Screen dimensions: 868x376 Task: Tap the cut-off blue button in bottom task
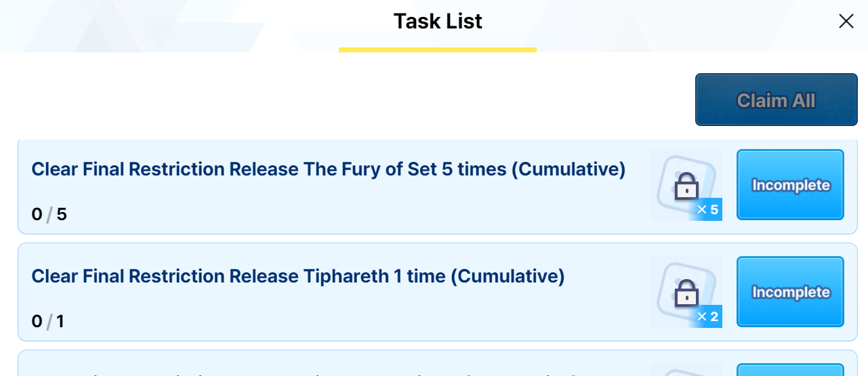(x=791, y=370)
